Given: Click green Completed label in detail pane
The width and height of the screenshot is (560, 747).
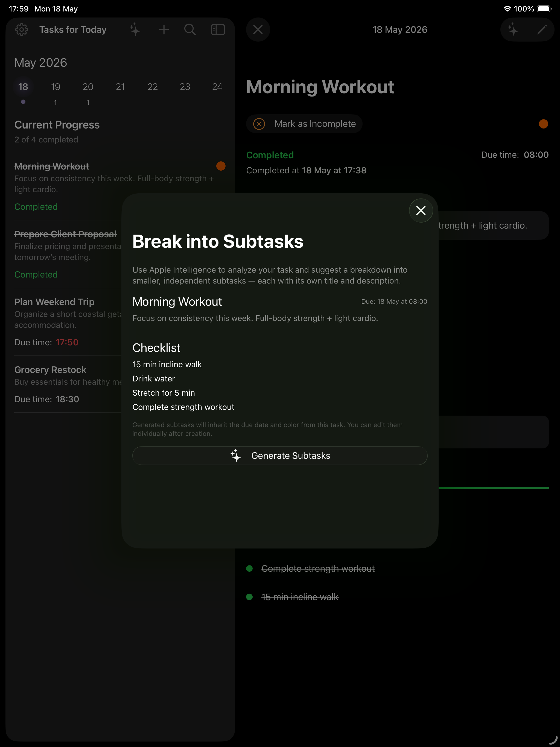Looking at the screenshot, I should tap(270, 155).
